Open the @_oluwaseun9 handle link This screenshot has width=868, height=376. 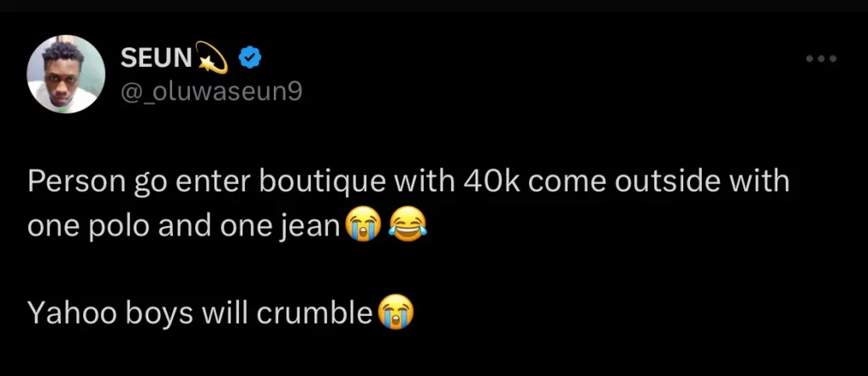pos(211,90)
